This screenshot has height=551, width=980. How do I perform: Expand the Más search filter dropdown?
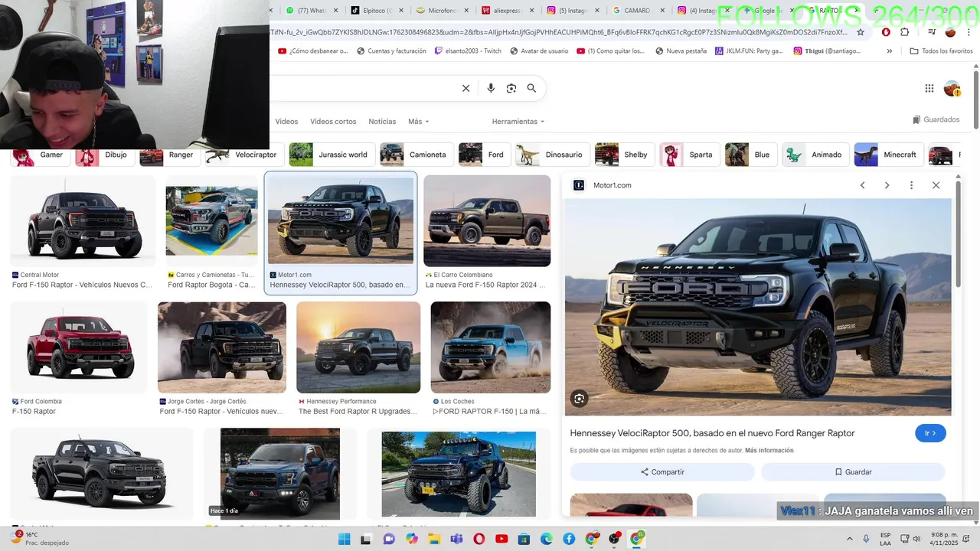(419, 122)
